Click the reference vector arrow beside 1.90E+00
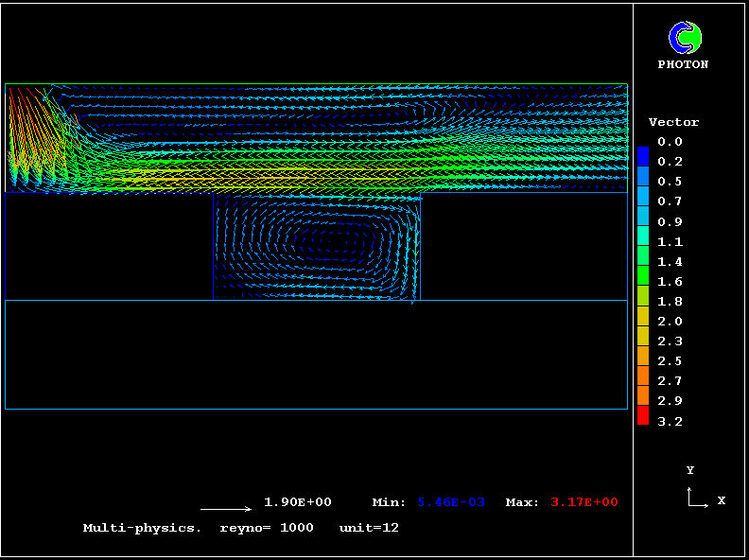The width and height of the screenshot is (749, 560). point(226,509)
